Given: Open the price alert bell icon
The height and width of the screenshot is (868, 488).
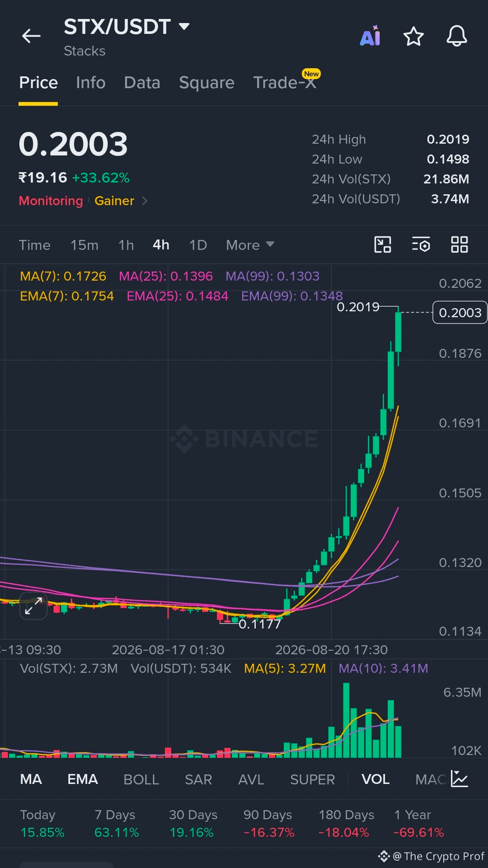Looking at the screenshot, I should tap(457, 36).
